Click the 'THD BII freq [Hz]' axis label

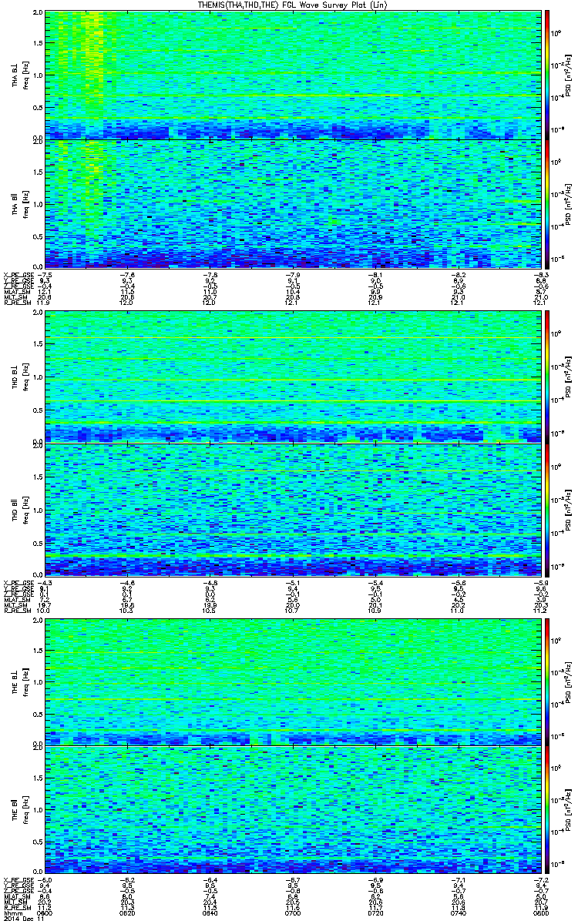pos(18,509)
